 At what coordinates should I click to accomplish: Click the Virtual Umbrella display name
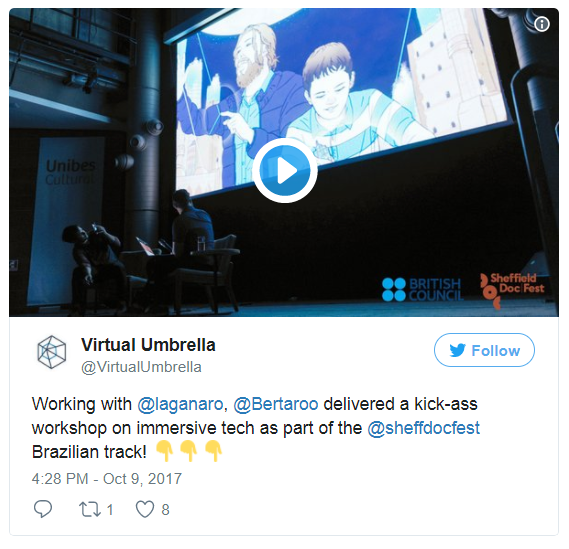(148, 345)
